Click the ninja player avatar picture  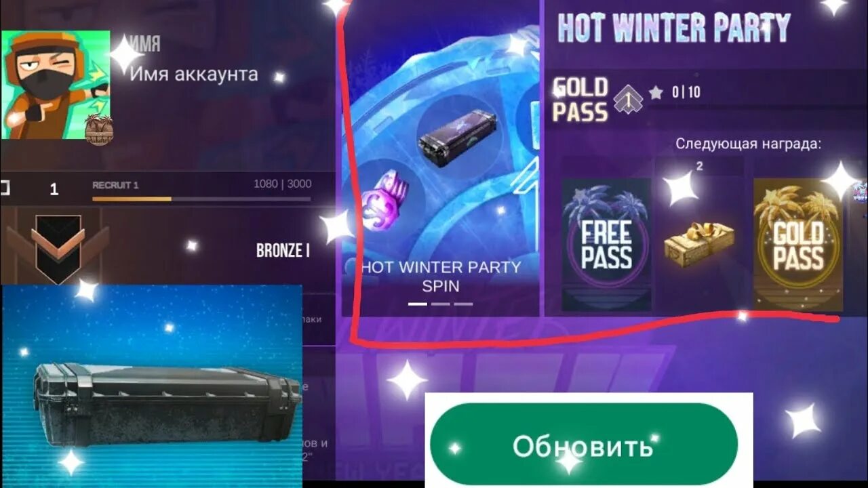point(56,85)
